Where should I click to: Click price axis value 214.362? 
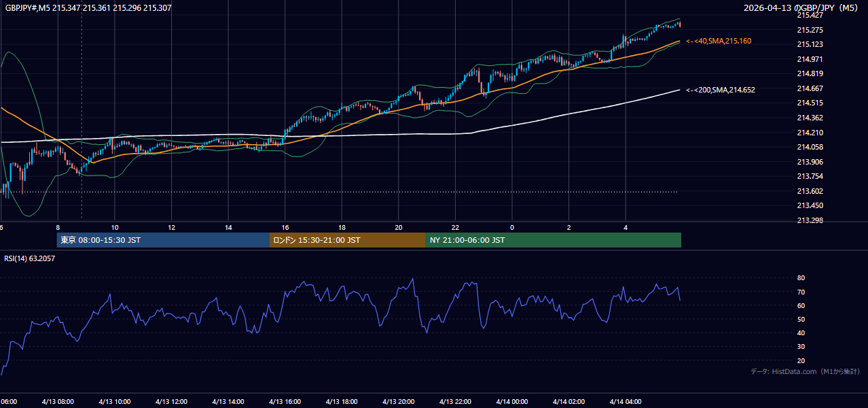[810, 118]
